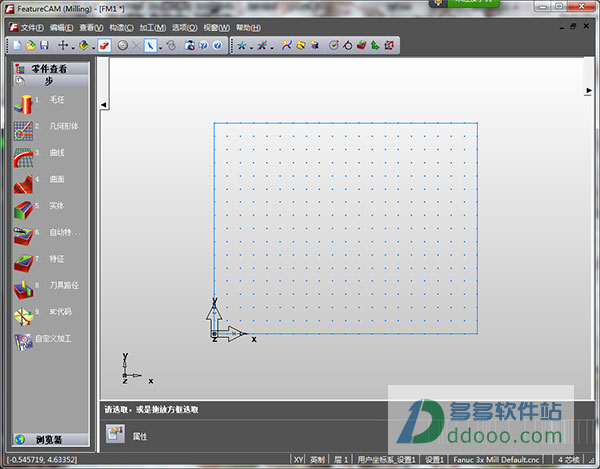Select the pan/move cross arrows tool

[63, 46]
